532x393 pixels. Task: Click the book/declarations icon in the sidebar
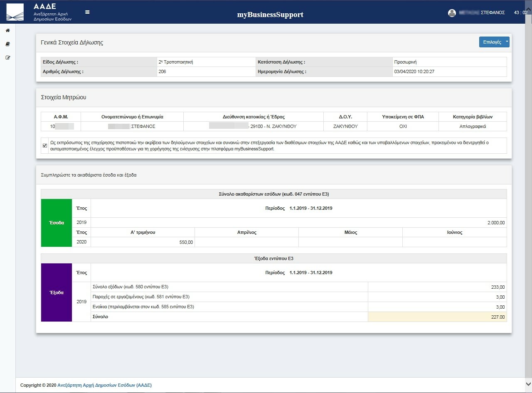click(x=7, y=44)
